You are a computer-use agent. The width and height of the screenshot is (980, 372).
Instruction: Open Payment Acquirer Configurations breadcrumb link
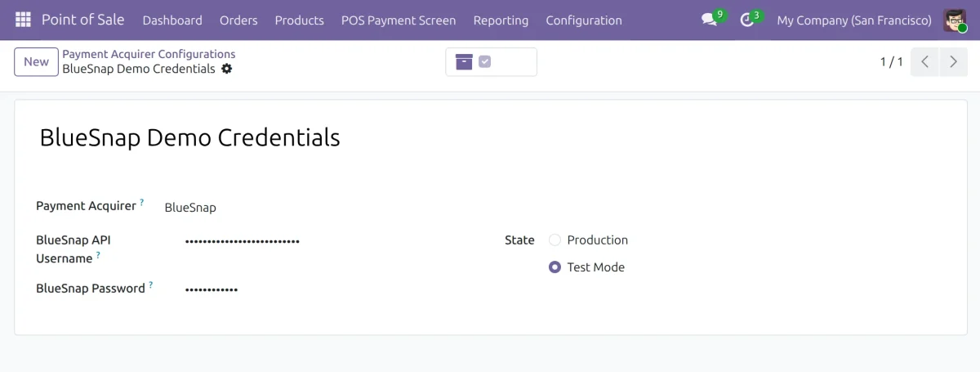[x=149, y=55]
